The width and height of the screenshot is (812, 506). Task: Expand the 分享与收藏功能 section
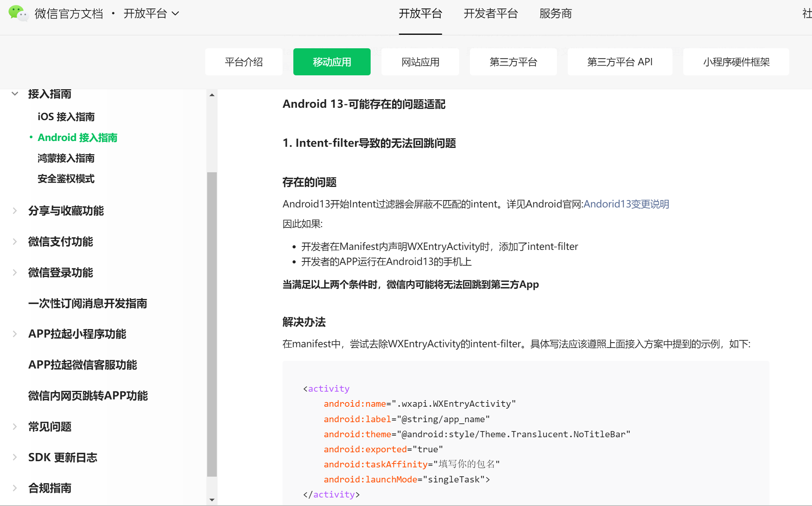pos(15,211)
